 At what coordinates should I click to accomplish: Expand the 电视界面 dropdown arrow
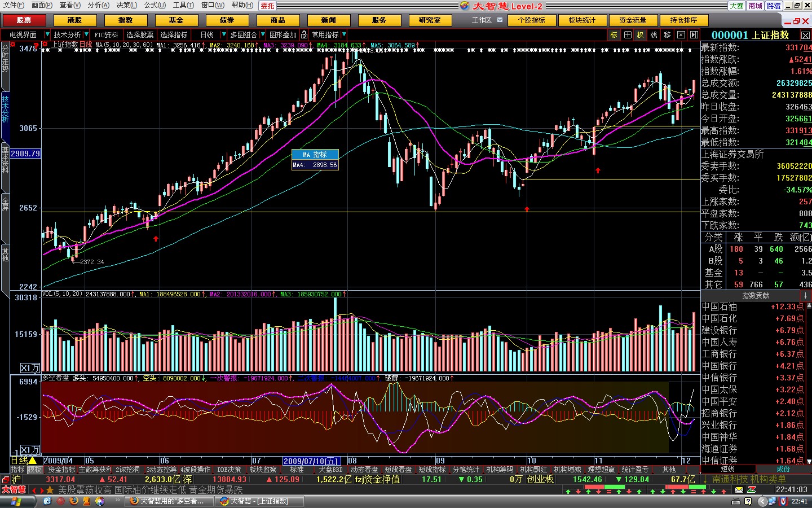47,35
